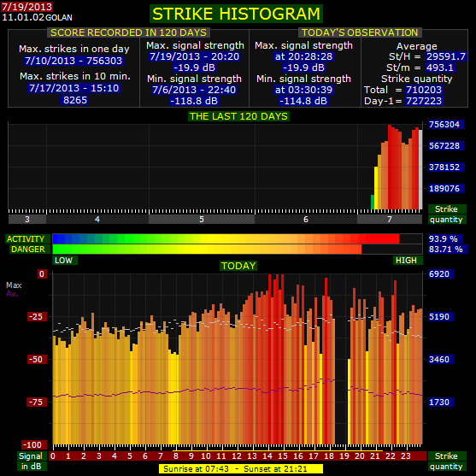The width and height of the screenshot is (476, 476).
Task: Click the 567228 axis value
Action: (x=445, y=146)
